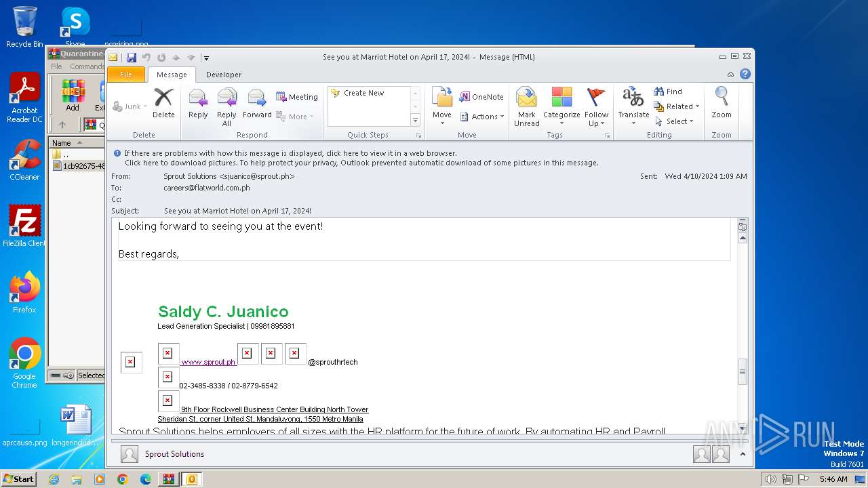Open the Move folder button

442,106
